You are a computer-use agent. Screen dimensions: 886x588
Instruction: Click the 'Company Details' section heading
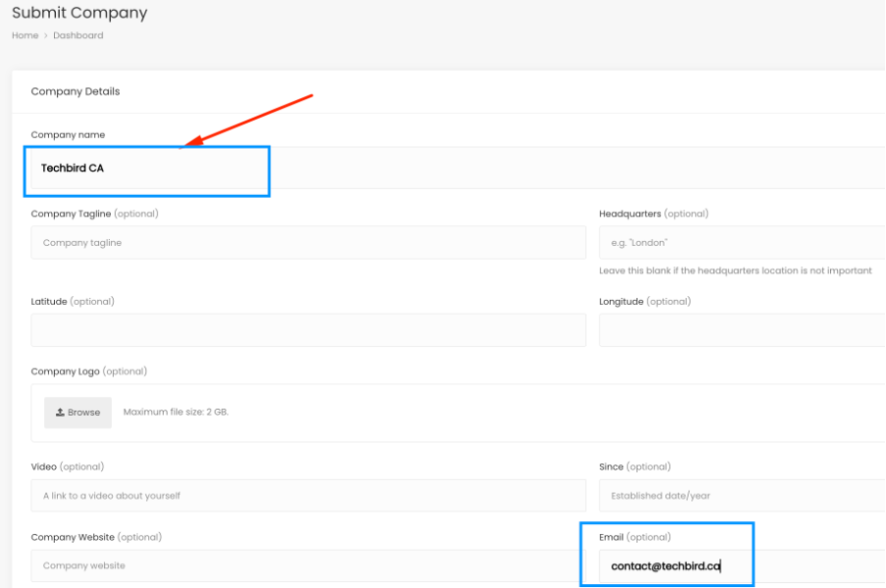[x=75, y=91]
